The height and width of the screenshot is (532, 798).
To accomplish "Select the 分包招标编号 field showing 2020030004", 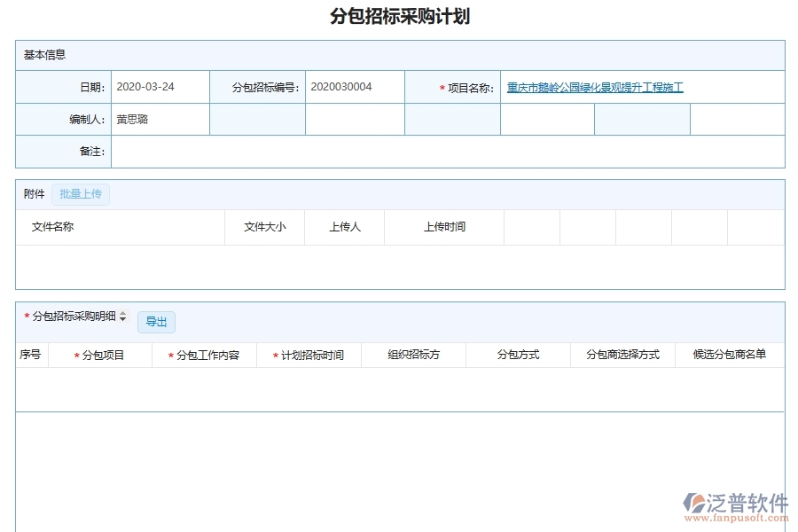I will (354, 87).
